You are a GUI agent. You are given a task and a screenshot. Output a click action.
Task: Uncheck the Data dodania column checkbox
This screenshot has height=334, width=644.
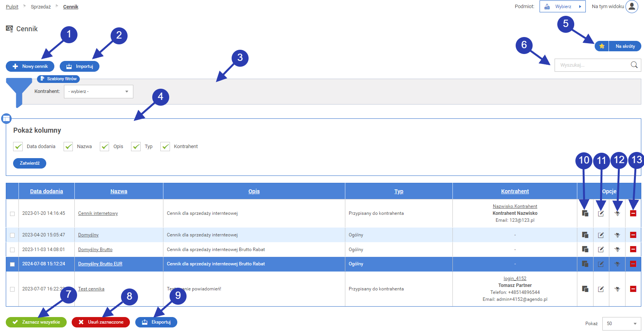pyautogui.click(x=18, y=147)
